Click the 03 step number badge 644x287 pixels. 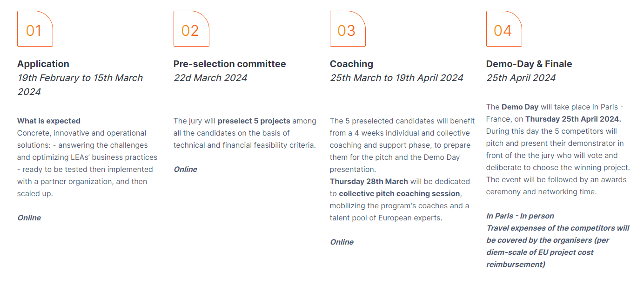pyautogui.click(x=348, y=28)
